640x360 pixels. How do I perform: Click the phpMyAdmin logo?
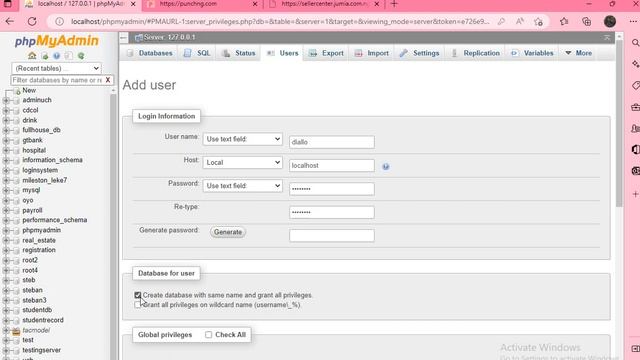pyautogui.click(x=57, y=41)
